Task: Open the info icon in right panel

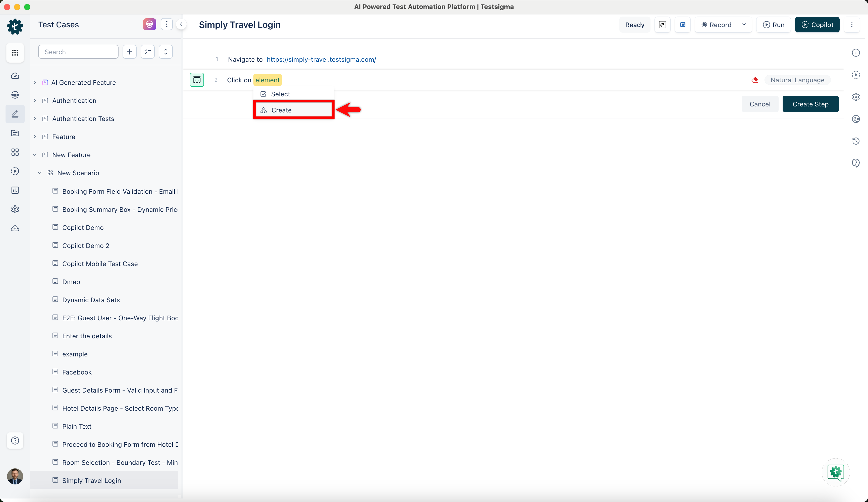Action: coord(856,53)
